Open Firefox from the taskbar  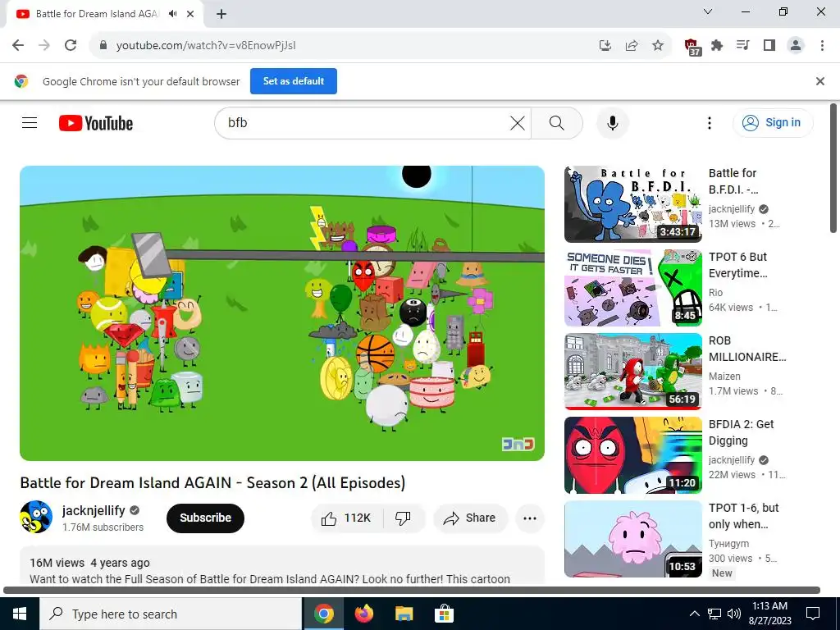[x=364, y=614]
